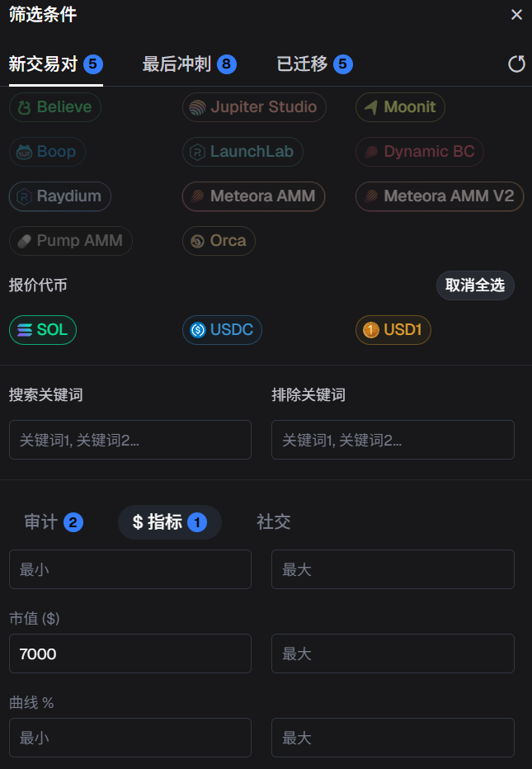Viewport: 532px width, 769px height.
Task: Switch to the 审计 filter tab
Action: pos(53,522)
